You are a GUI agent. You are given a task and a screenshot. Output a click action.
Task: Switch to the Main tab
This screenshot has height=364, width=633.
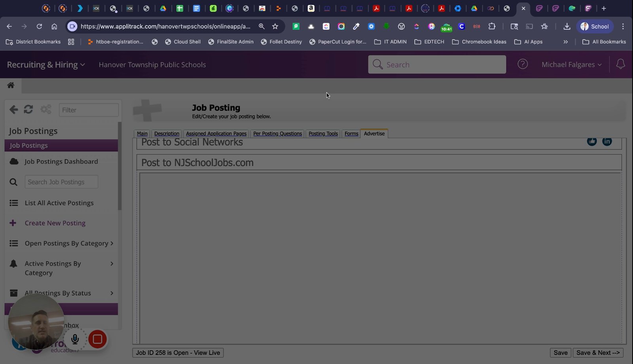[142, 134]
